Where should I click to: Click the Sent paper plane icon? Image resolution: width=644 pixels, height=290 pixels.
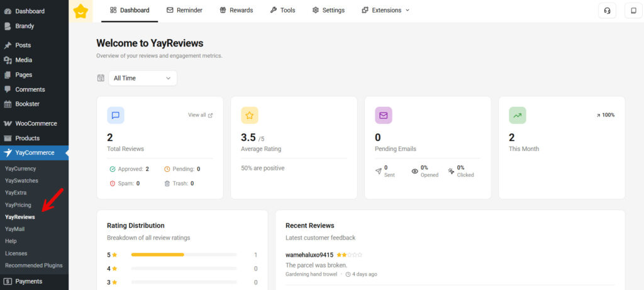click(378, 171)
